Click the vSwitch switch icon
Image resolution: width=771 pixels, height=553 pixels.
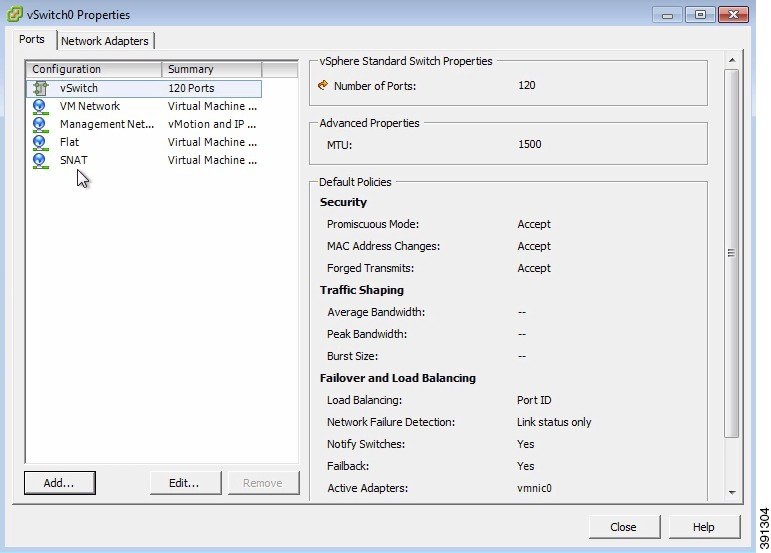point(40,88)
